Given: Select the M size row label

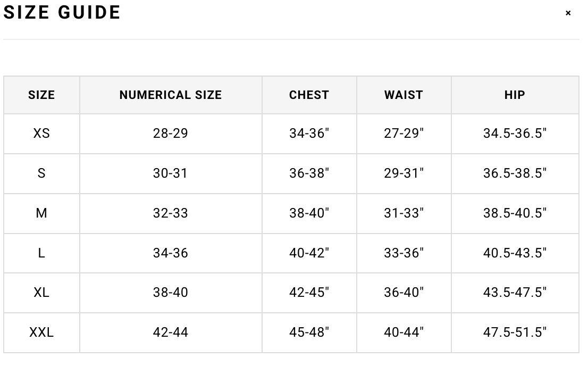Looking at the screenshot, I should 41,213.
